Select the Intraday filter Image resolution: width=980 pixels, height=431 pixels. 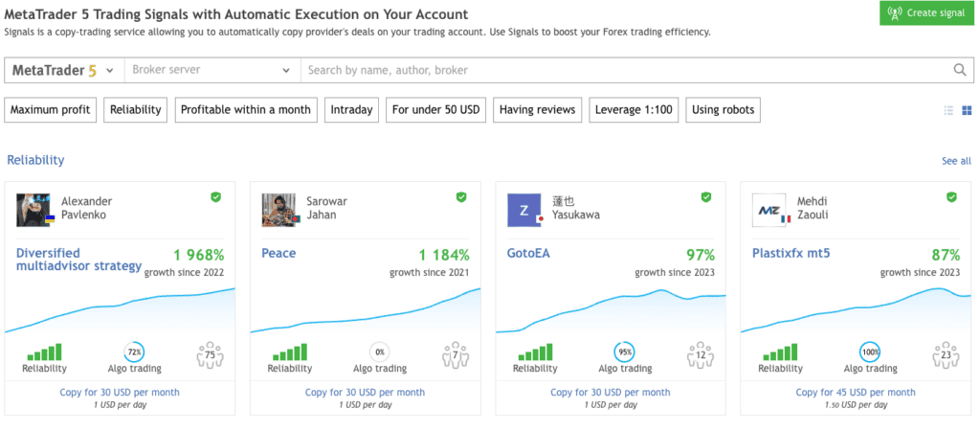click(351, 110)
